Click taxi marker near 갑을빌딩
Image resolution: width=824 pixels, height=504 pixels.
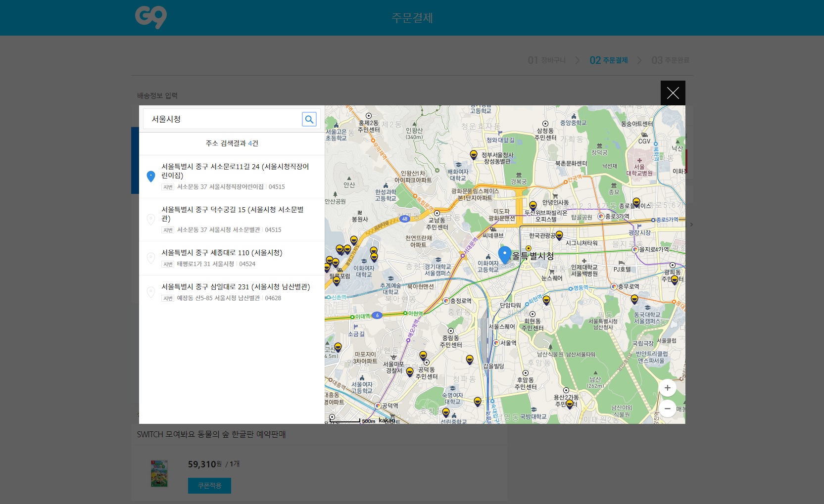coord(470,360)
